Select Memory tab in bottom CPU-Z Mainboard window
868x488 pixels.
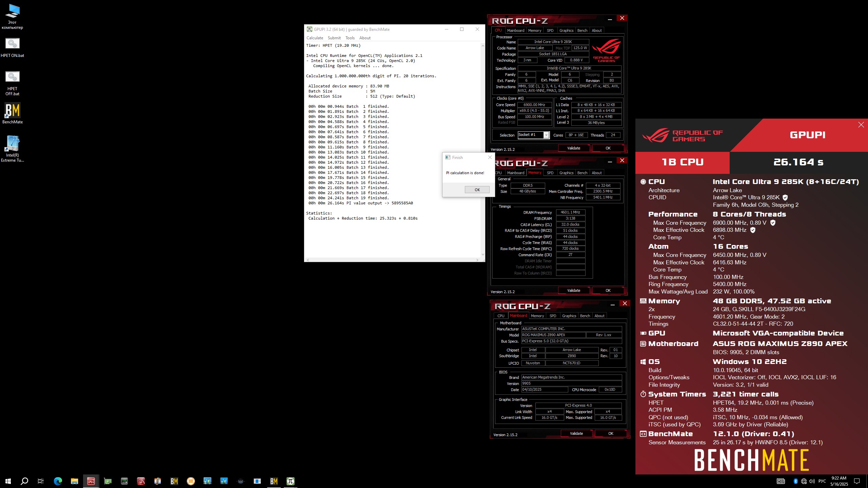[537, 316]
